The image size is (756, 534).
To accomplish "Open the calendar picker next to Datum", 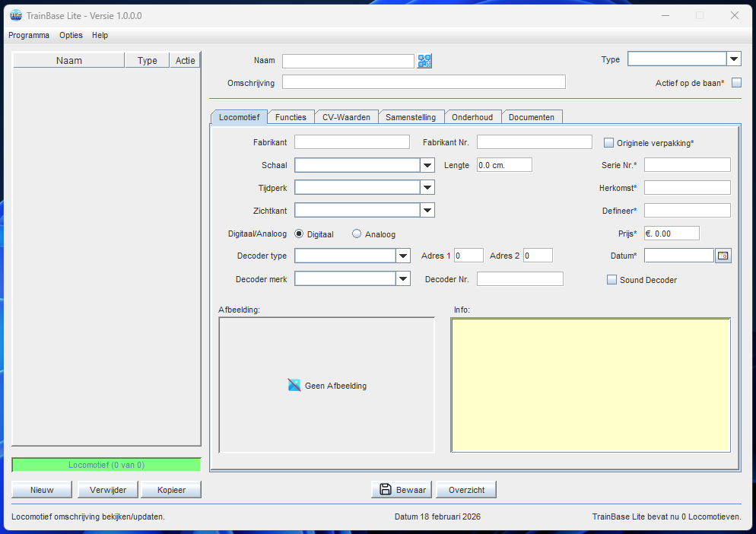I will [723, 256].
